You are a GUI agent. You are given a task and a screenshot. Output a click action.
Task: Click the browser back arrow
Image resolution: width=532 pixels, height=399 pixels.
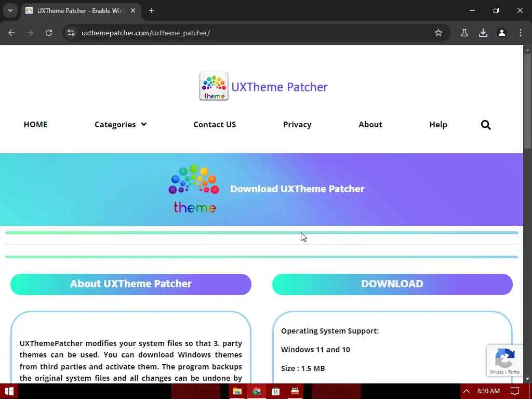click(x=11, y=33)
